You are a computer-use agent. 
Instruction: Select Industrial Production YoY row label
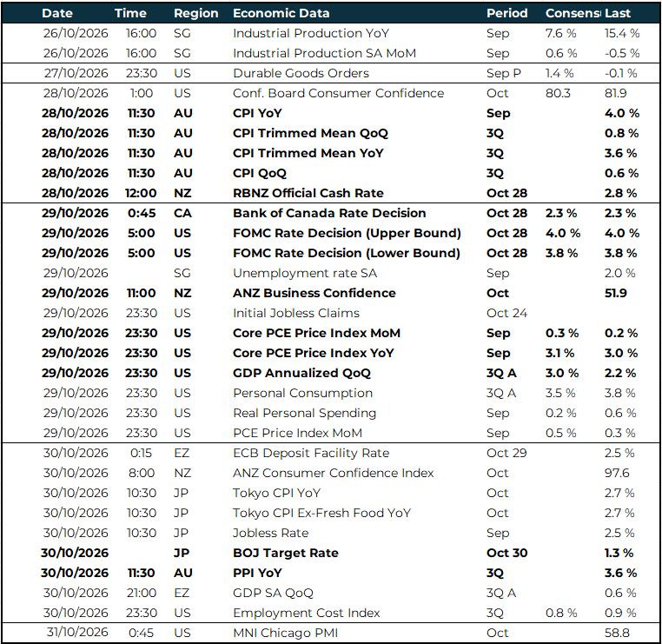point(311,33)
